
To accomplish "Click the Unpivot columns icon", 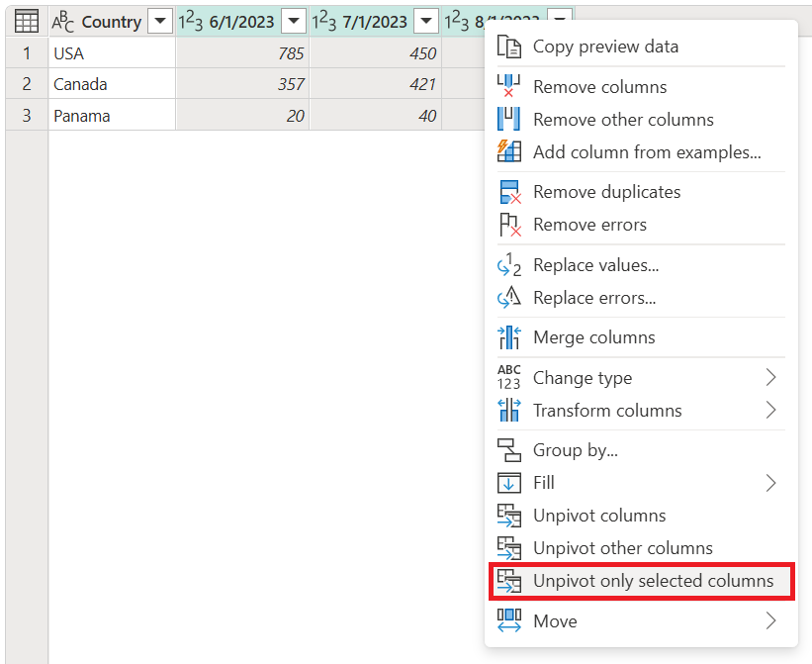I will (508, 516).
